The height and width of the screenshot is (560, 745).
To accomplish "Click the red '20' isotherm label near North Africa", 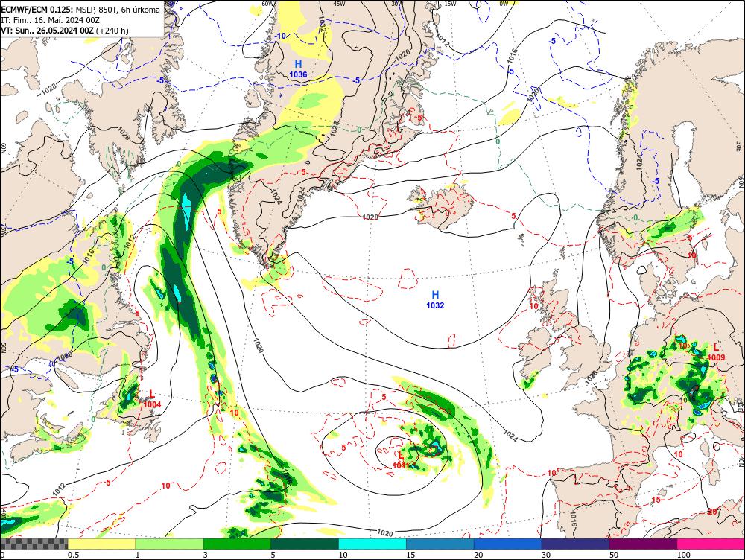I will click(712, 512).
